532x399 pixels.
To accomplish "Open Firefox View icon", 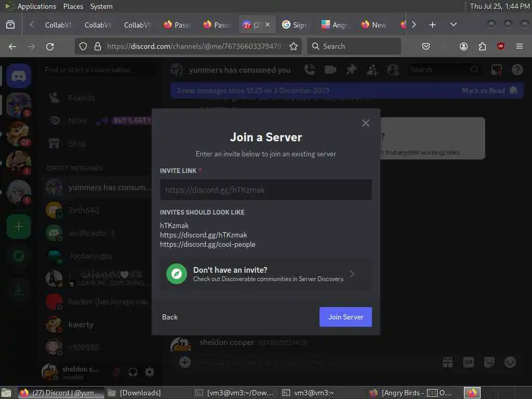I will tap(10, 25).
